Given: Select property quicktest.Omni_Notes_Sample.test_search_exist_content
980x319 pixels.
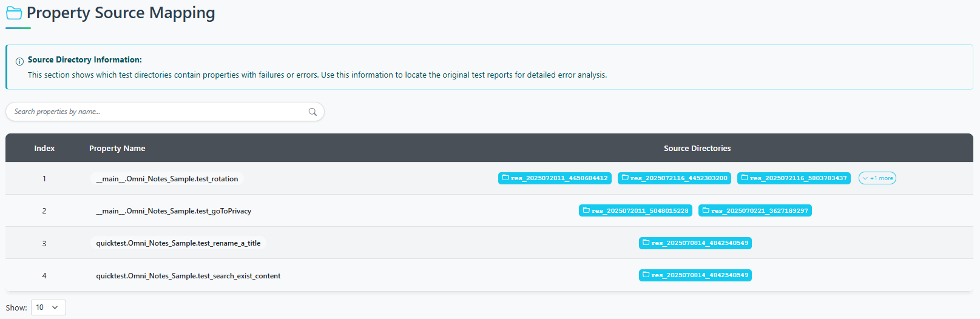Looking at the screenshot, I should pos(188,276).
